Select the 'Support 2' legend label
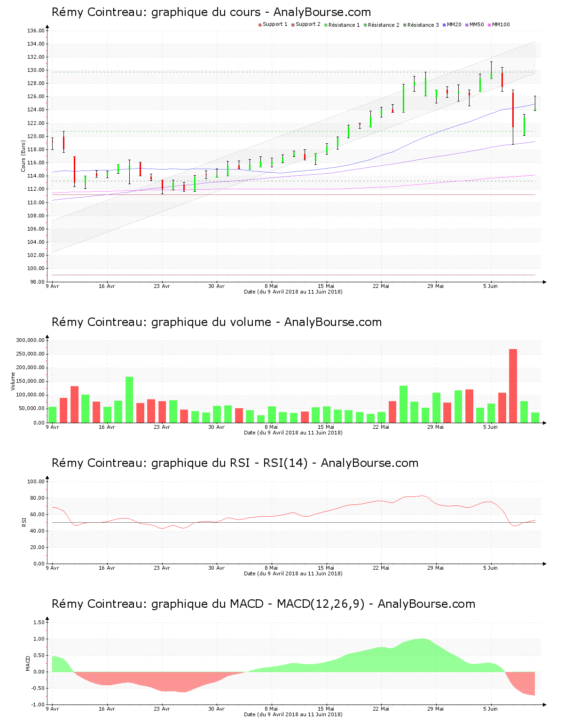Viewport: 564px width, 728px height. 308,24
